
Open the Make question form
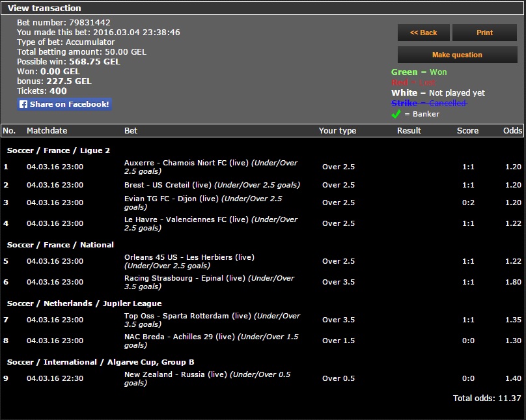pyautogui.click(x=457, y=55)
